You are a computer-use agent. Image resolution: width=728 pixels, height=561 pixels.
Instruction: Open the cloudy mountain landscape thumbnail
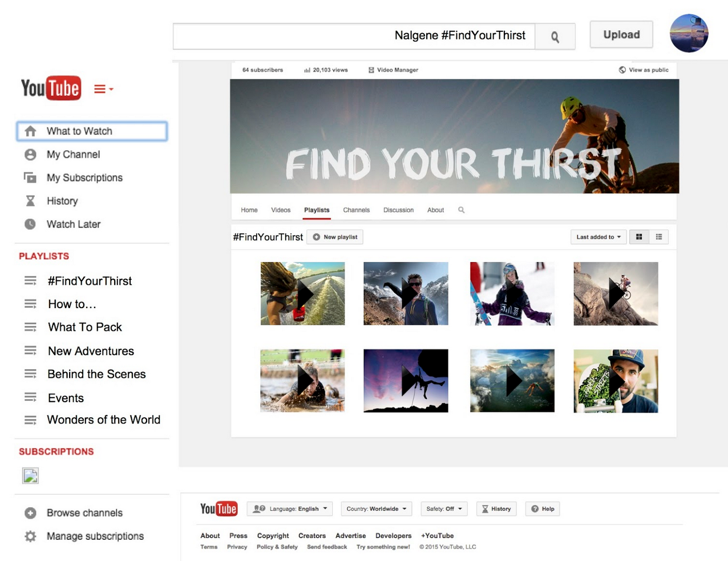(512, 381)
